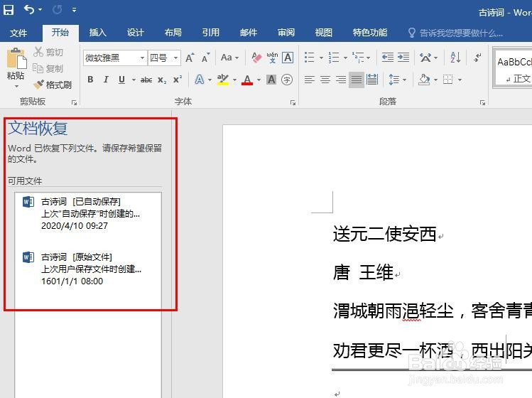Apply distributed alignment
Screen dimensions: 532x398
(372, 80)
